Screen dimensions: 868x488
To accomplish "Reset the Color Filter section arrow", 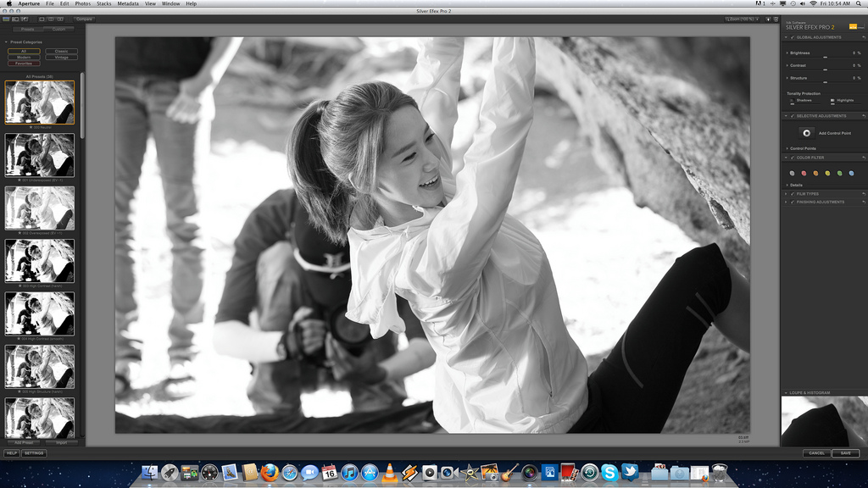I will click(863, 158).
